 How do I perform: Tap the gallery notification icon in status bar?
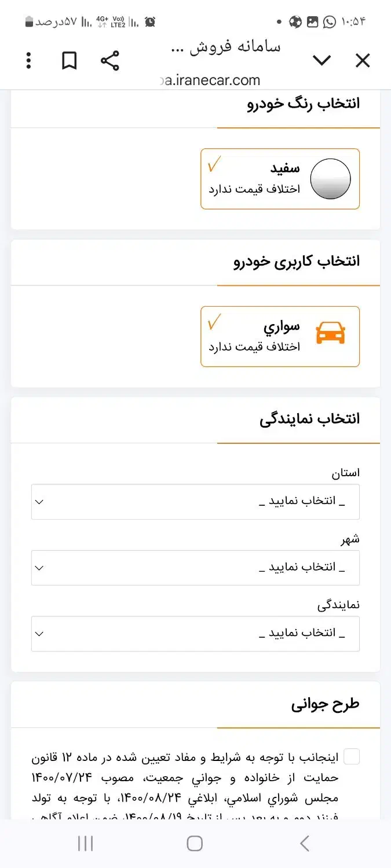point(313,22)
